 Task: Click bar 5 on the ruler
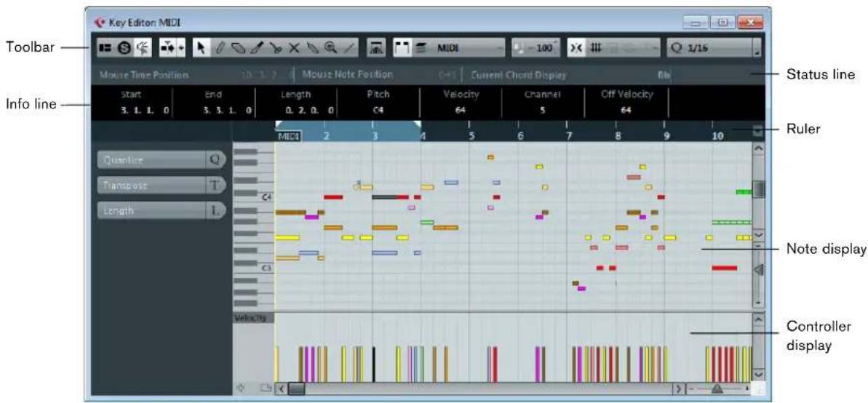click(x=471, y=135)
